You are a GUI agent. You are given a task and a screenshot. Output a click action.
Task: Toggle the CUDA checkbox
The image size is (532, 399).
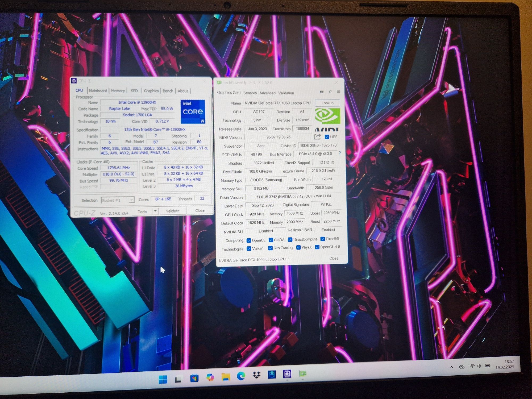pyautogui.click(x=271, y=240)
